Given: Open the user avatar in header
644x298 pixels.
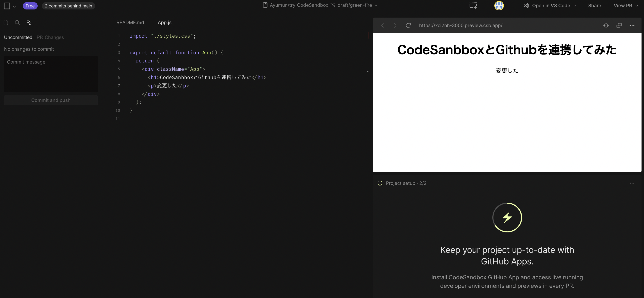Looking at the screenshot, I should pos(499,5).
